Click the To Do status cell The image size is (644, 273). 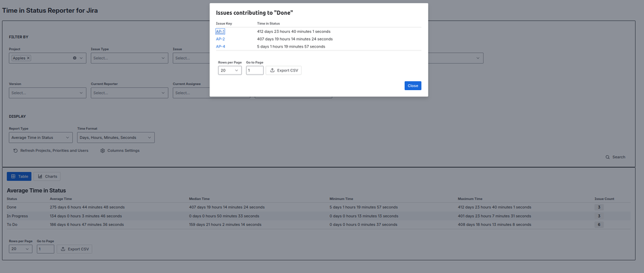click(x=12, y=225)
